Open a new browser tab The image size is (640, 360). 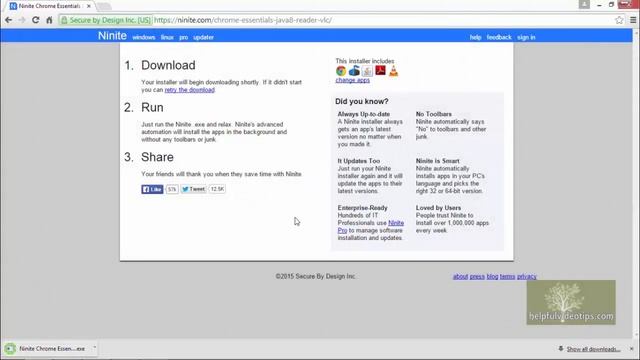point(104,6)
